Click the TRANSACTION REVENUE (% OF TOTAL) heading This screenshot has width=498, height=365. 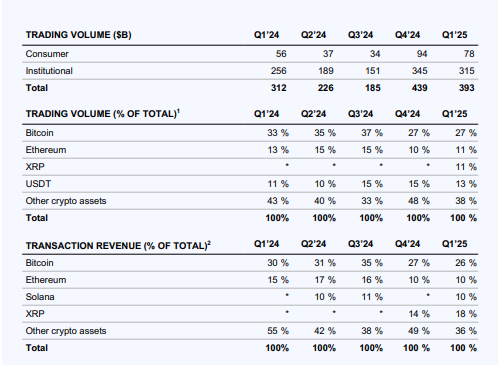point(117,246)
